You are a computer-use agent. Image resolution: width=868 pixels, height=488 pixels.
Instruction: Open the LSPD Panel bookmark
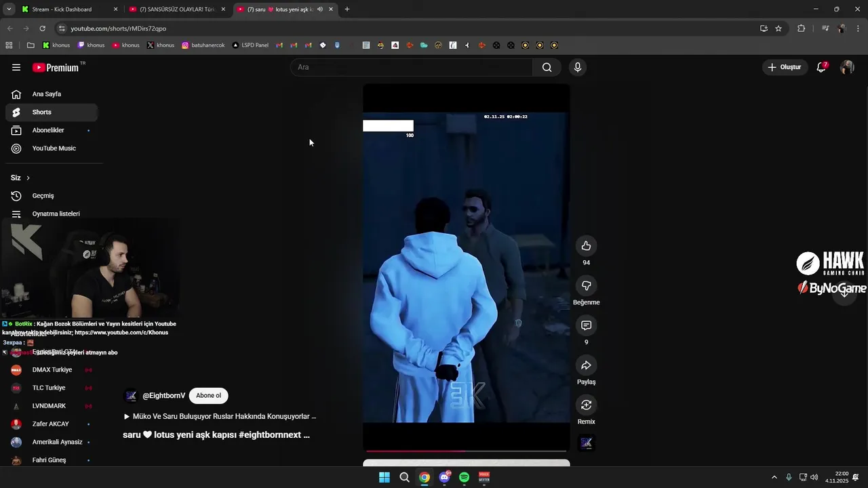coord(250,45)
